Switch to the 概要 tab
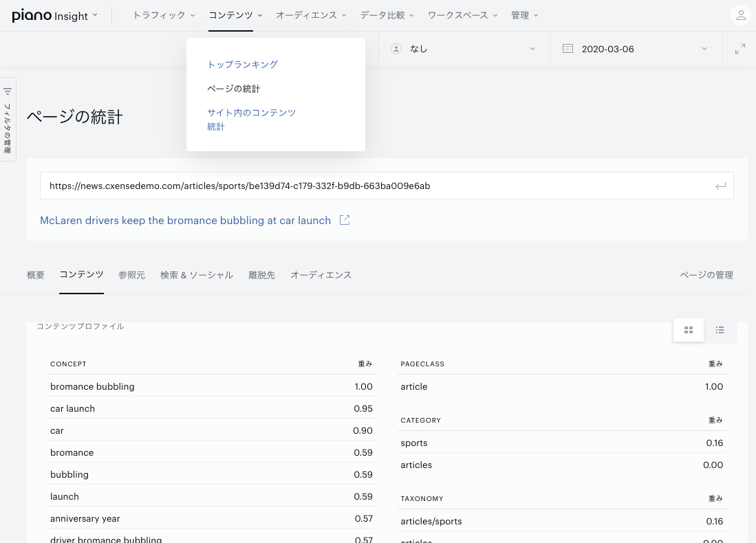Screen dimensions: 756x543 click(36, 275)
